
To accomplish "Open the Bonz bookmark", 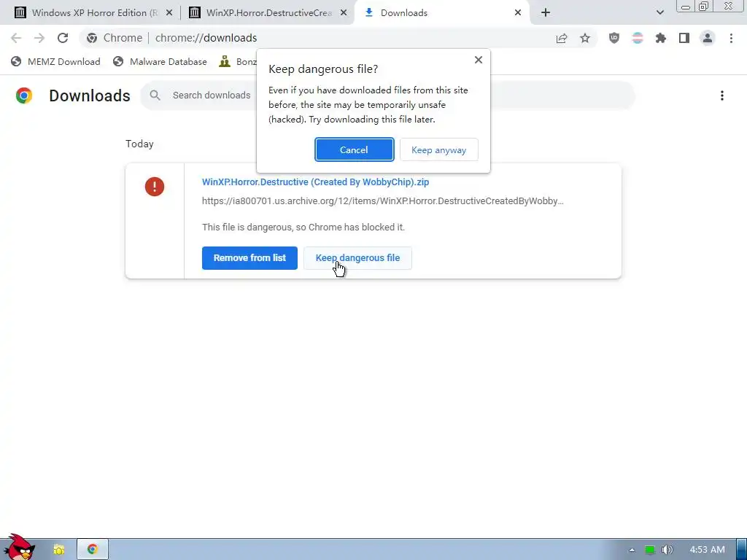I will [238, 62].
